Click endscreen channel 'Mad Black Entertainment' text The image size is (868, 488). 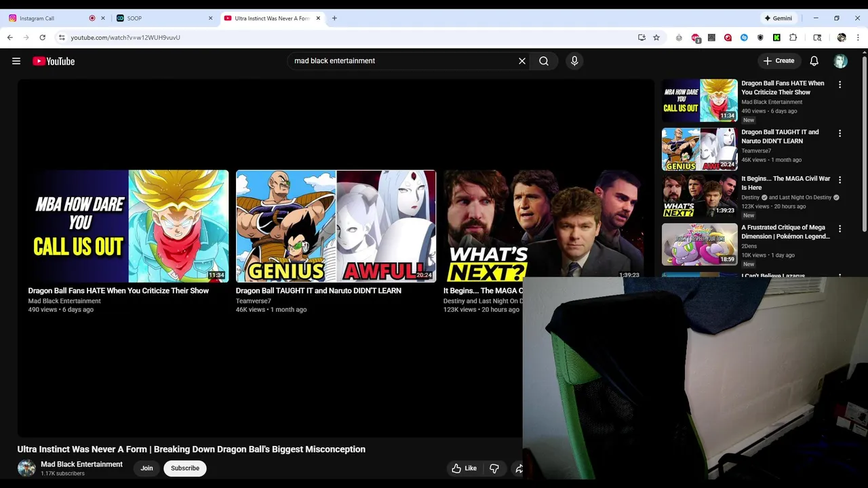(x=64, y=301)
